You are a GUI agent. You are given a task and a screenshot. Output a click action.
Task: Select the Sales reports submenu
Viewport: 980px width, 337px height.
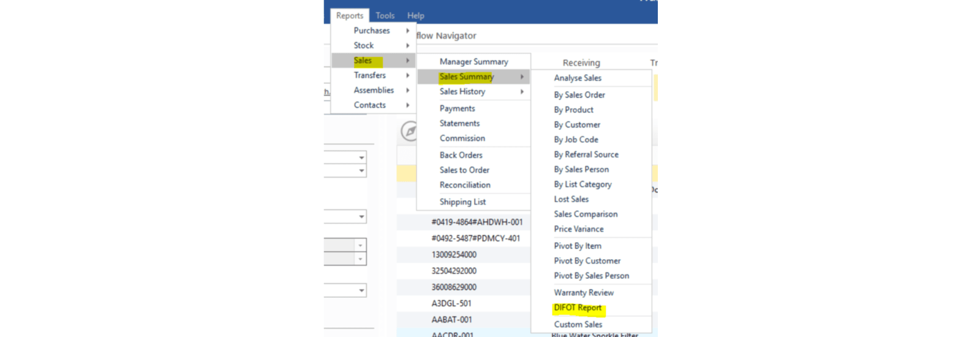pyautogui.click(x=373, y=60)
